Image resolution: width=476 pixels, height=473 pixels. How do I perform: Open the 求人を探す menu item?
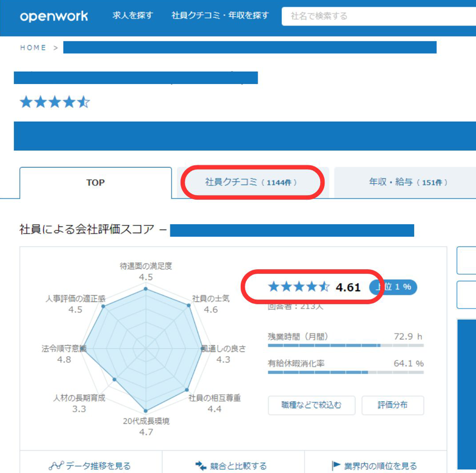(133, 16)
